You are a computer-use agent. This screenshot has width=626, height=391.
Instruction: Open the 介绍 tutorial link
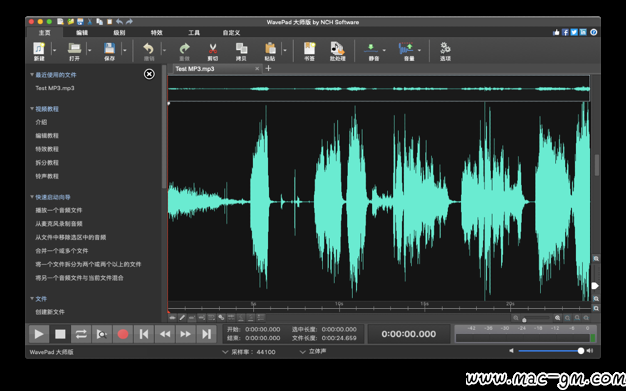[41, 122]
